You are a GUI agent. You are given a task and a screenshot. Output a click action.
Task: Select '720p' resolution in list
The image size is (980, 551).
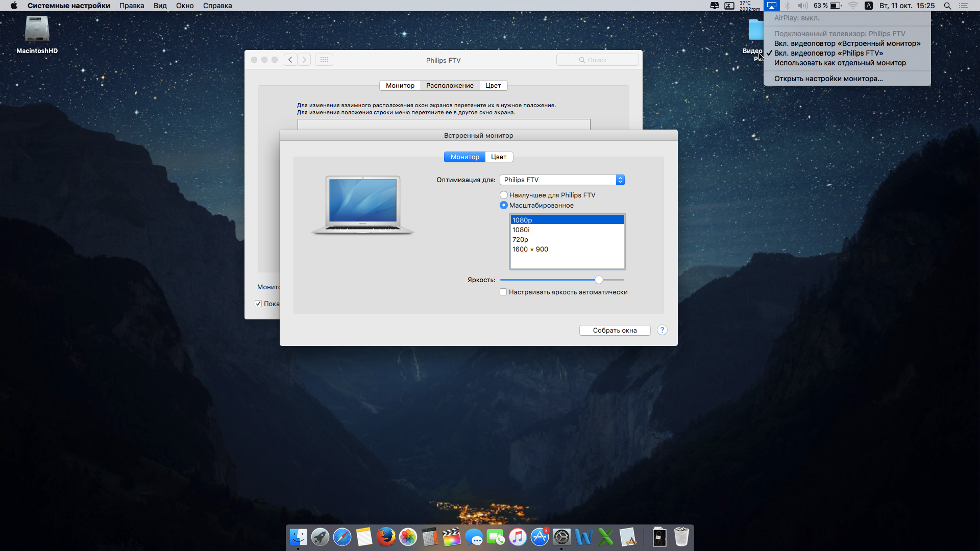click(567, 239)
